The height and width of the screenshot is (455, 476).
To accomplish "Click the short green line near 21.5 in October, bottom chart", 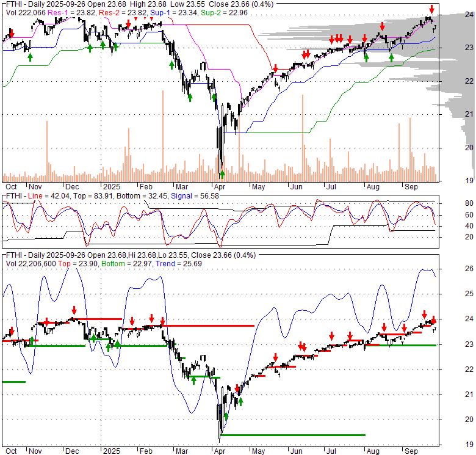I will pos(14,382).
